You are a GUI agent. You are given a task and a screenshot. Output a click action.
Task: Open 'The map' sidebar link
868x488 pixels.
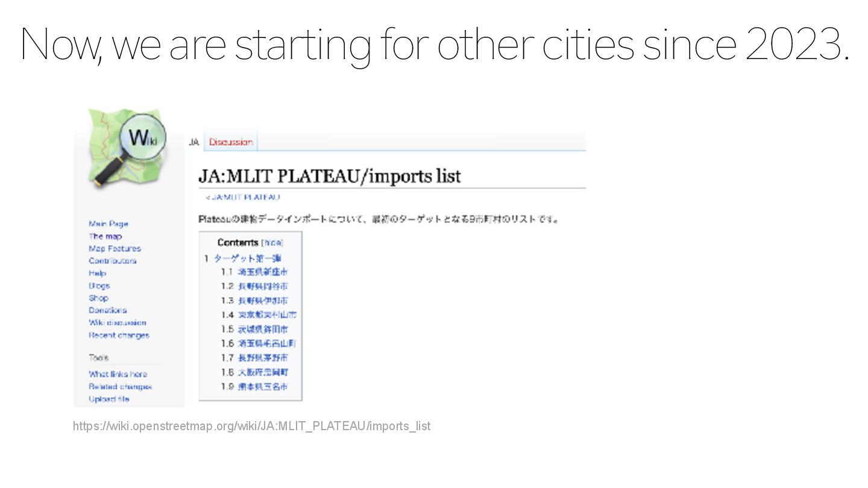(x=105, y=236)
